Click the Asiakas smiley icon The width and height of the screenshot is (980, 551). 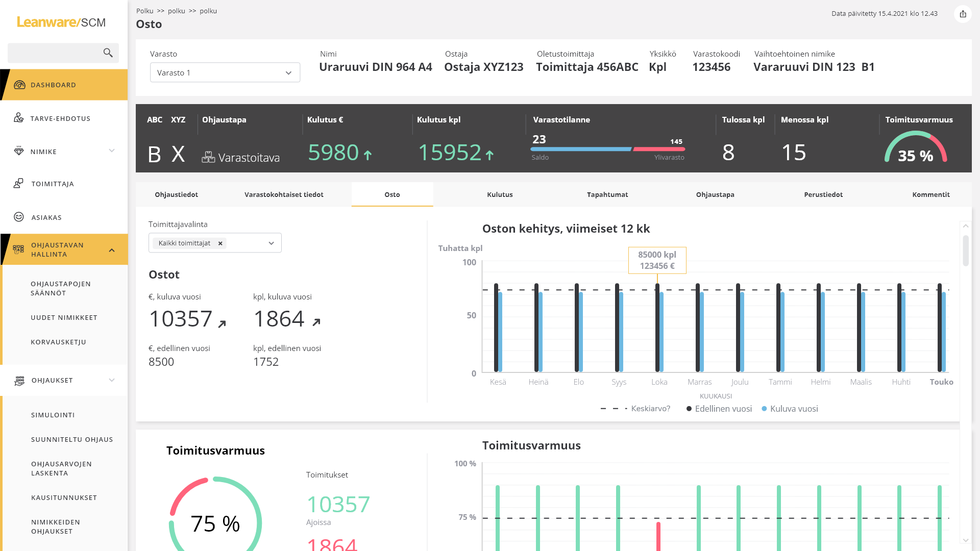pos(19,217)
